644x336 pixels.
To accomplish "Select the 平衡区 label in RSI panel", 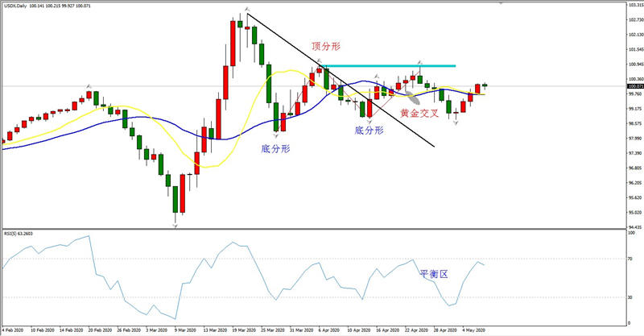I will [x=434, y=274].
